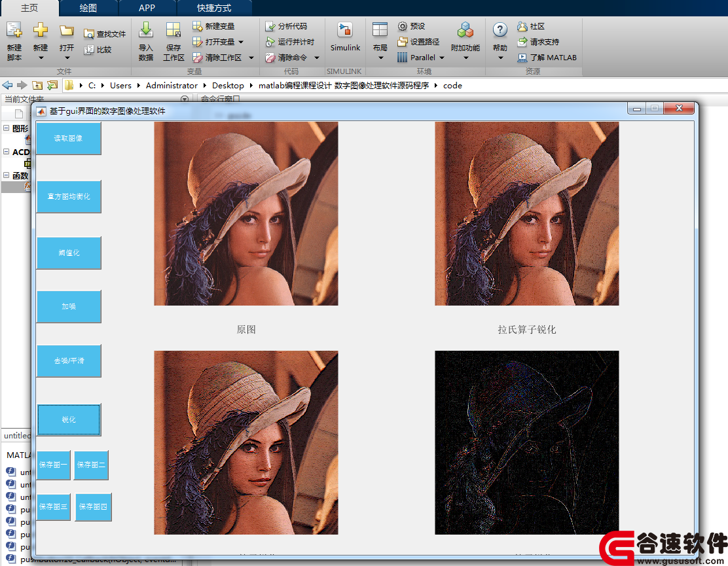
Task: Click the Users segment in address path
Action: (120, 85)
